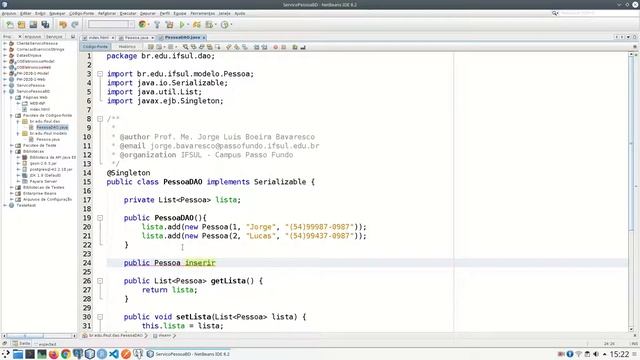Open Visual Studio Code from taskbar

(114, 354)
